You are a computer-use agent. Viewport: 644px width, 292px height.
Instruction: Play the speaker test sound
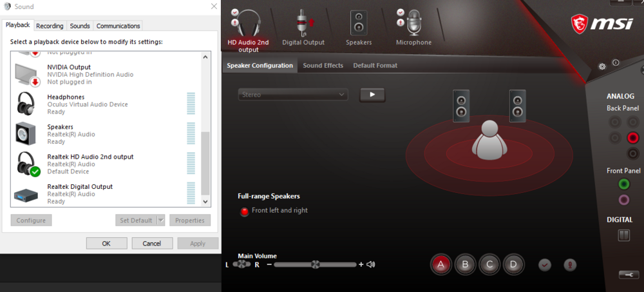372,95
